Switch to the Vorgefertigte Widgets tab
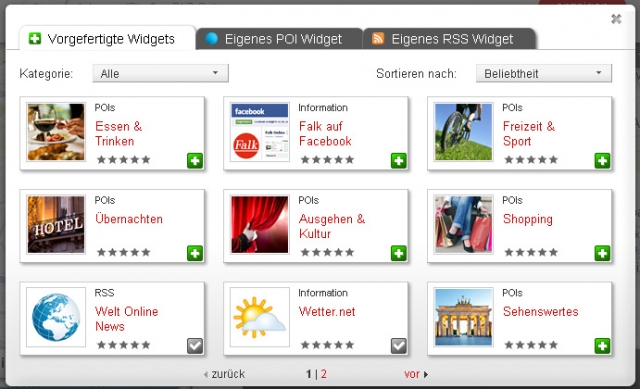 (x=107, y=39)
